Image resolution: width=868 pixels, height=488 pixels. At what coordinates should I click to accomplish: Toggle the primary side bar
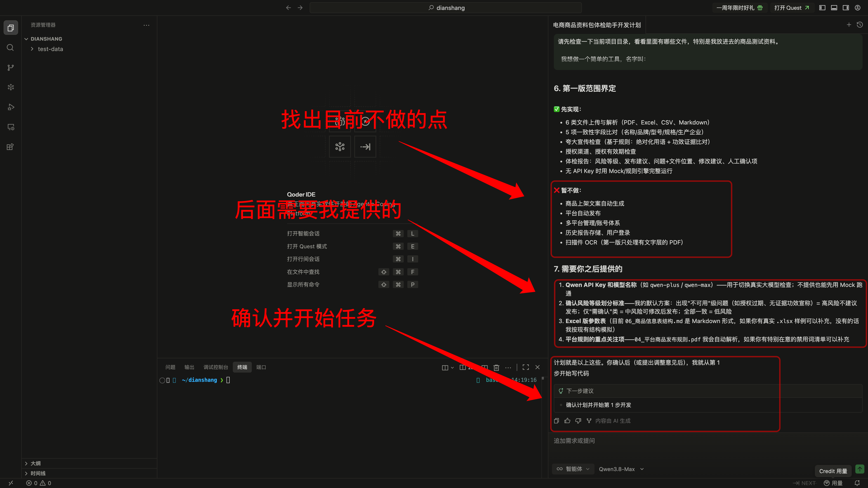(x=823, y=8)
